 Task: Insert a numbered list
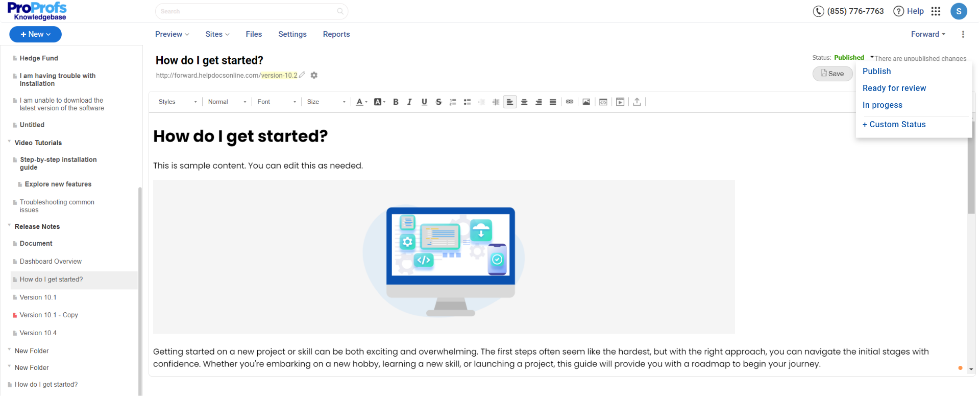coord(453,102)
